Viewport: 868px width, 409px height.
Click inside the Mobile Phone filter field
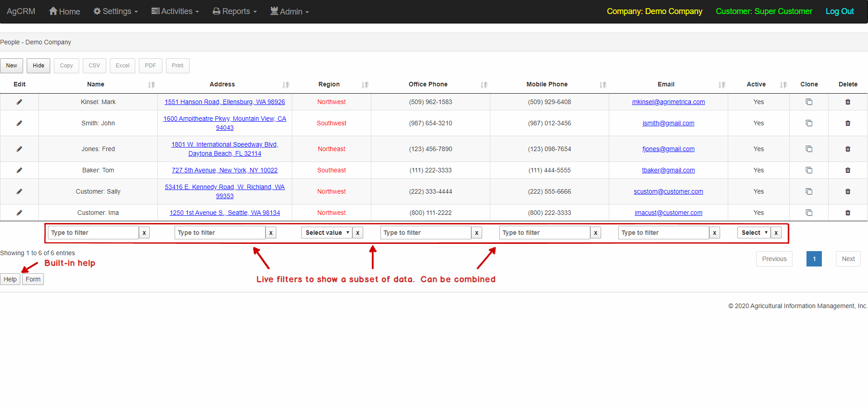click(x=543, y=232)
